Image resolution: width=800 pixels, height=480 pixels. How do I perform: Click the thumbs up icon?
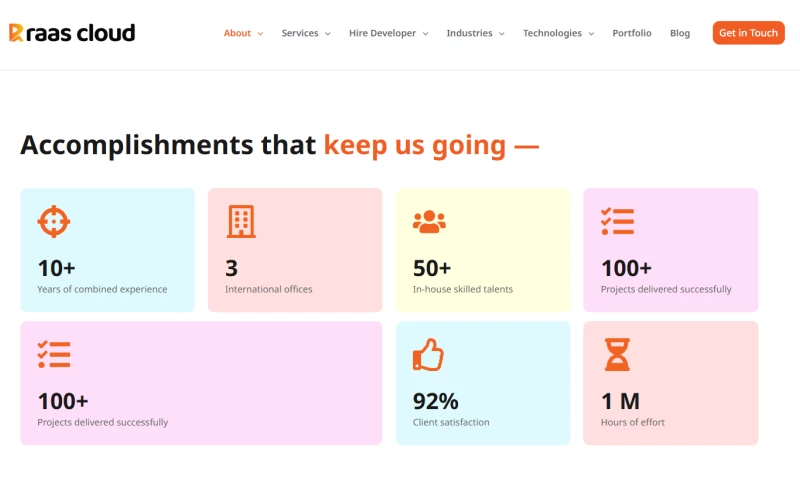point(428,354)
